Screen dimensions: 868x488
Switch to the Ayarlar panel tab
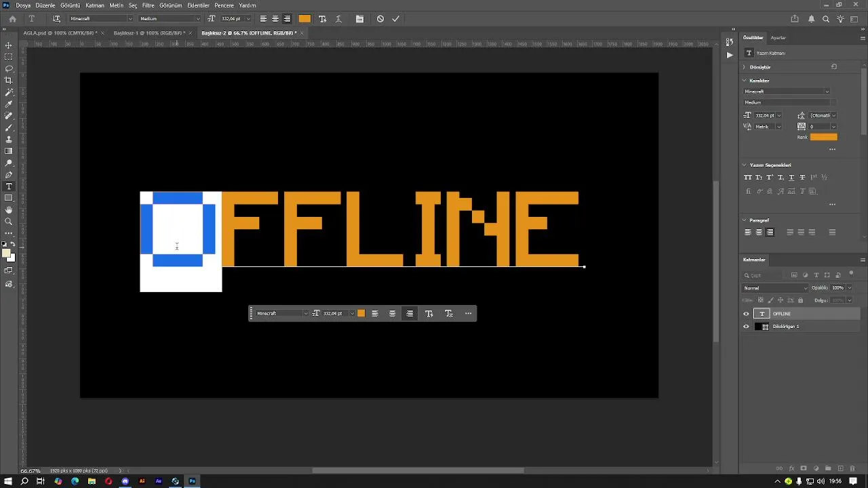[778, 38]
